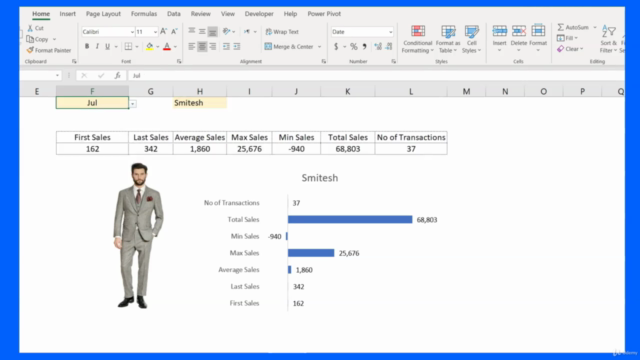Open the AutoSum dropdown arrow
This screenshot has height=360, width=640.
click(595, 27)
